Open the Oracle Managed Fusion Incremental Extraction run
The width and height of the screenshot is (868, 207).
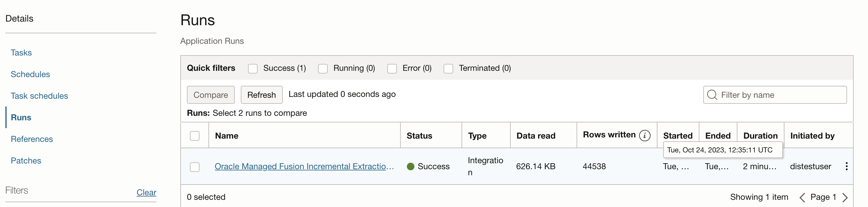tap(304, 166)
